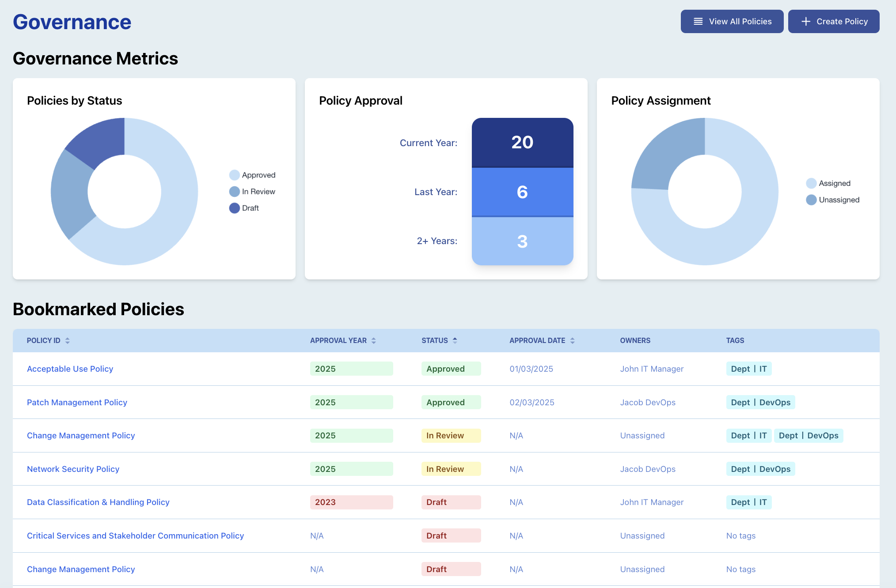Sort by Approval Date arrow icon
Screen dimensions: 896x588
(x=573, y=341)
